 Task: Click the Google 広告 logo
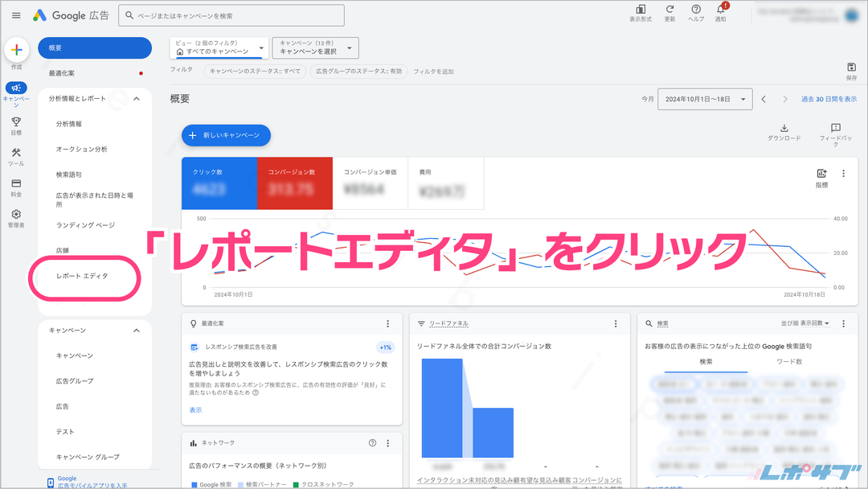point(71,15)
